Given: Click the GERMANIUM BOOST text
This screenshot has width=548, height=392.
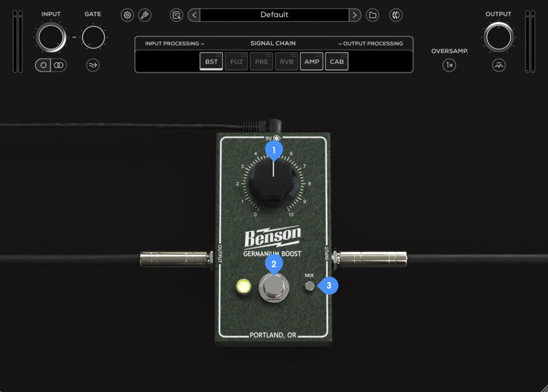Looking at the screenshot, I should click(272, 254).
